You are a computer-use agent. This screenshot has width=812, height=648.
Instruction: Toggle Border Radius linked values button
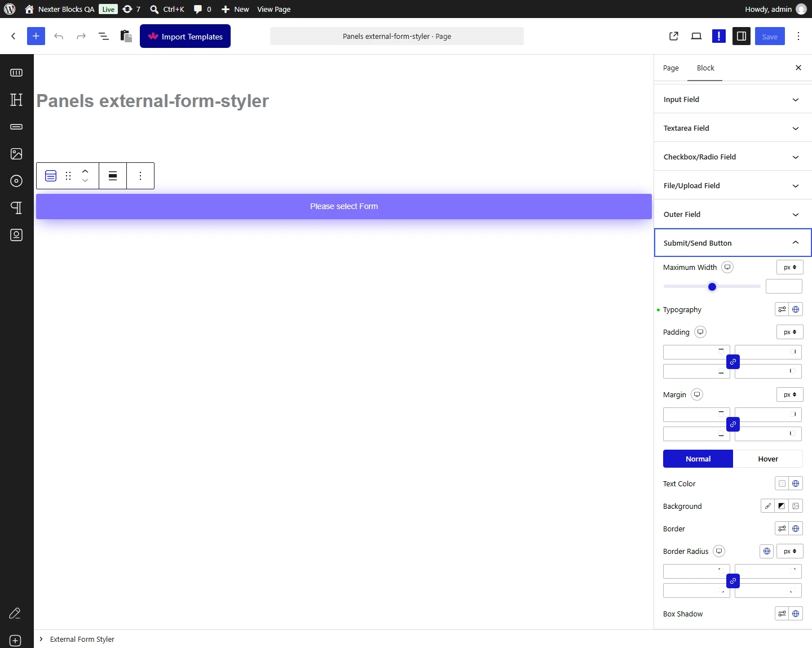click(x=733, y=581)
